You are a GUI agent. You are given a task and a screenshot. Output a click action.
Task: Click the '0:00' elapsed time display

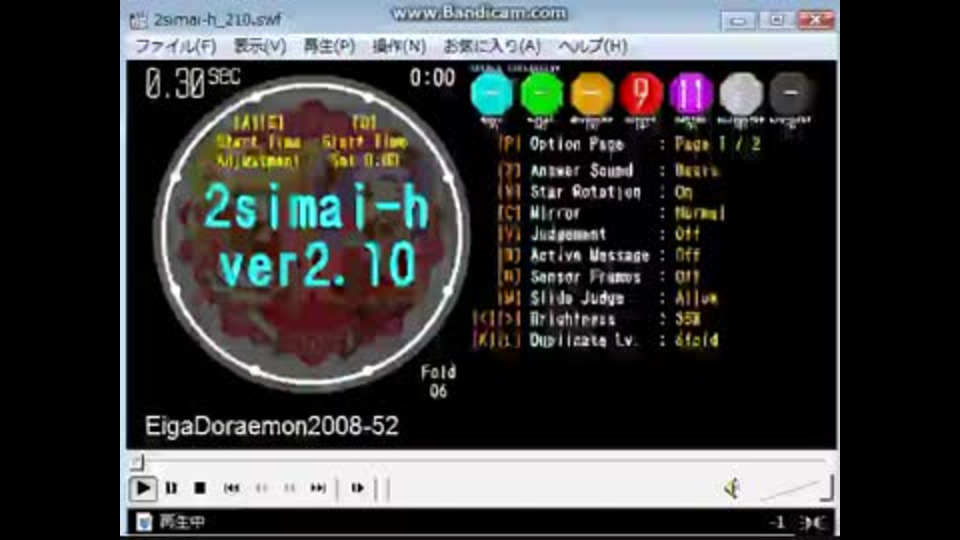432,78
